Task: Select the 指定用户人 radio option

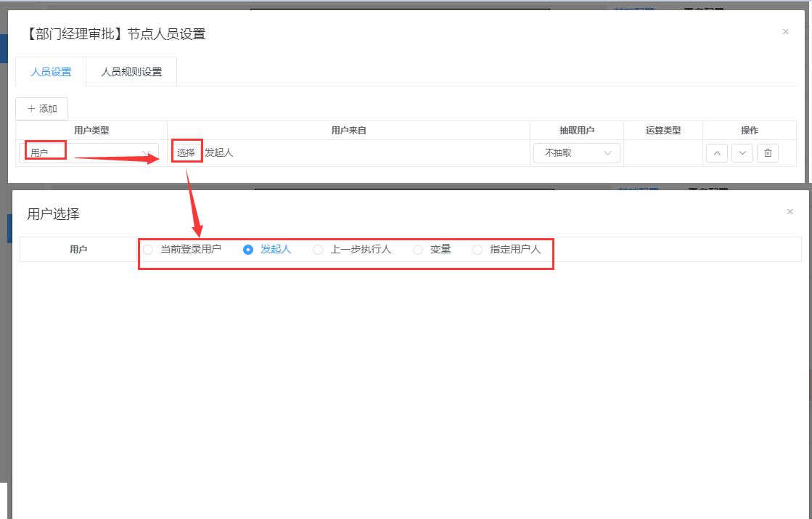Action: [x=507, y=250]
